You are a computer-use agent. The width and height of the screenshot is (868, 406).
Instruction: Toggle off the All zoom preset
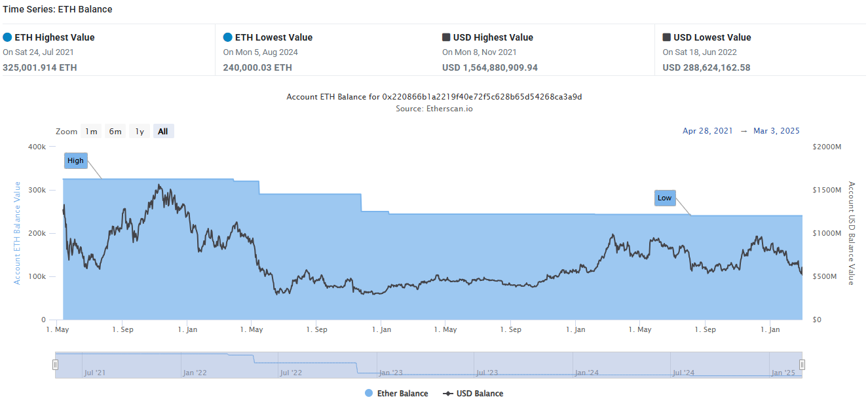point(163,131)
